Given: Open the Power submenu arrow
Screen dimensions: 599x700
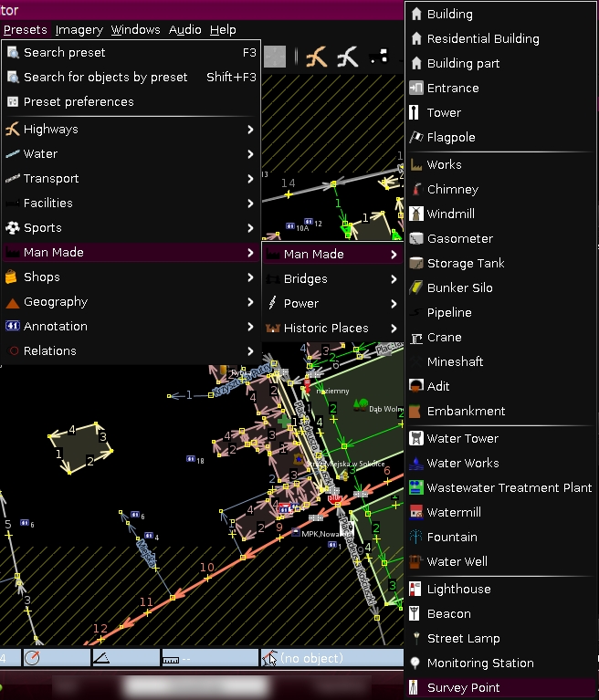Looking at the screenshot, I should pos(394,303).
